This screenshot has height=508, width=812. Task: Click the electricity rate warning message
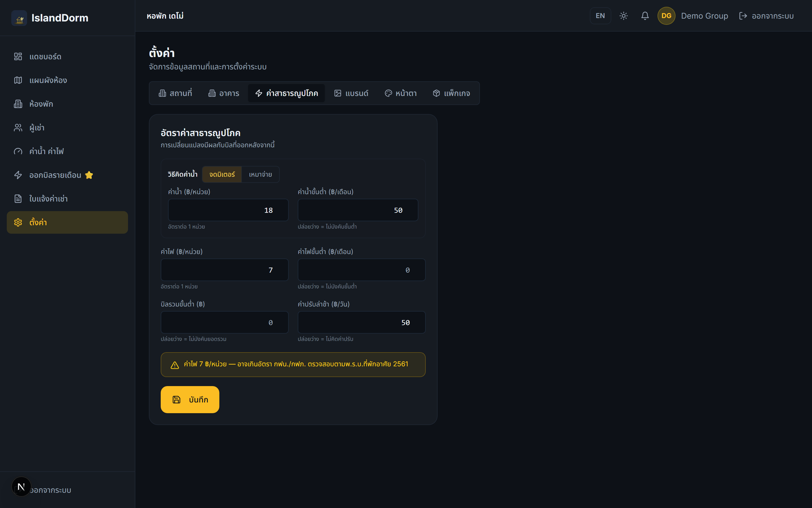pyautogui.click(x=296, y=364)
